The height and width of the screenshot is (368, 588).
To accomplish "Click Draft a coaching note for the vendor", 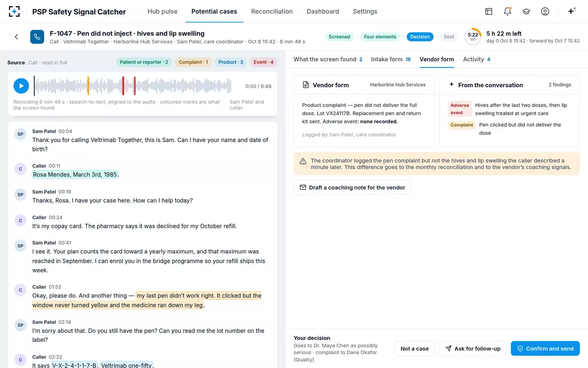I will pos(352,187).
